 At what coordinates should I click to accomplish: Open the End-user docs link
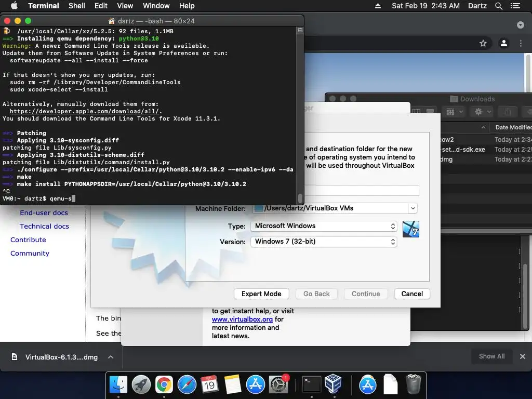coord(44,212)
